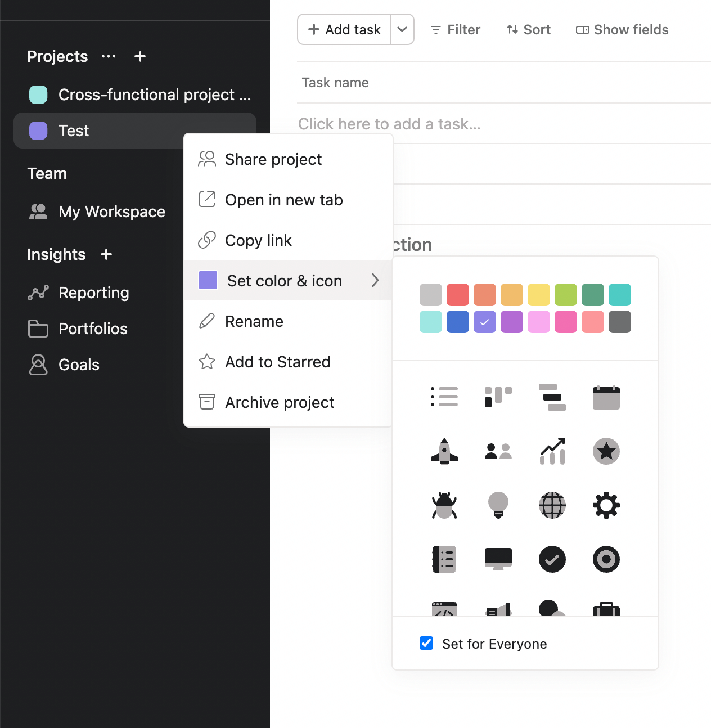Click Archive project in context menu
The height and width of the screenshot is (728, 711).
pos(280,402)
